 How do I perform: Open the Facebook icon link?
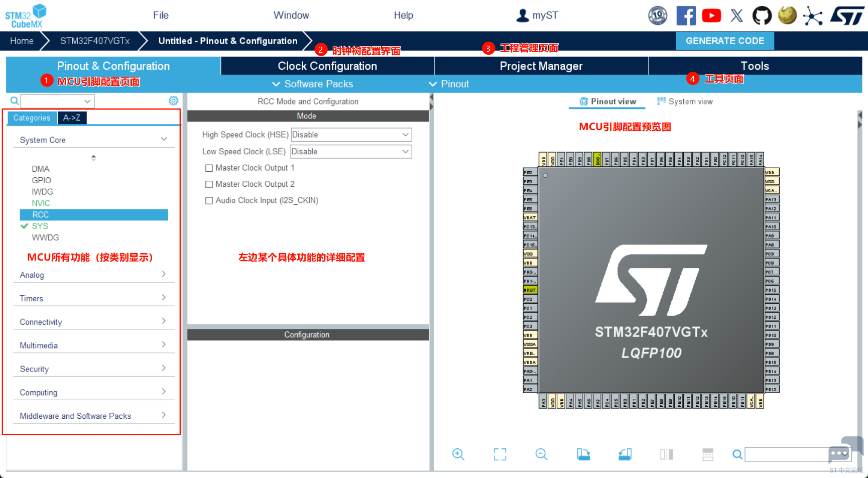[x=686, y=16]
